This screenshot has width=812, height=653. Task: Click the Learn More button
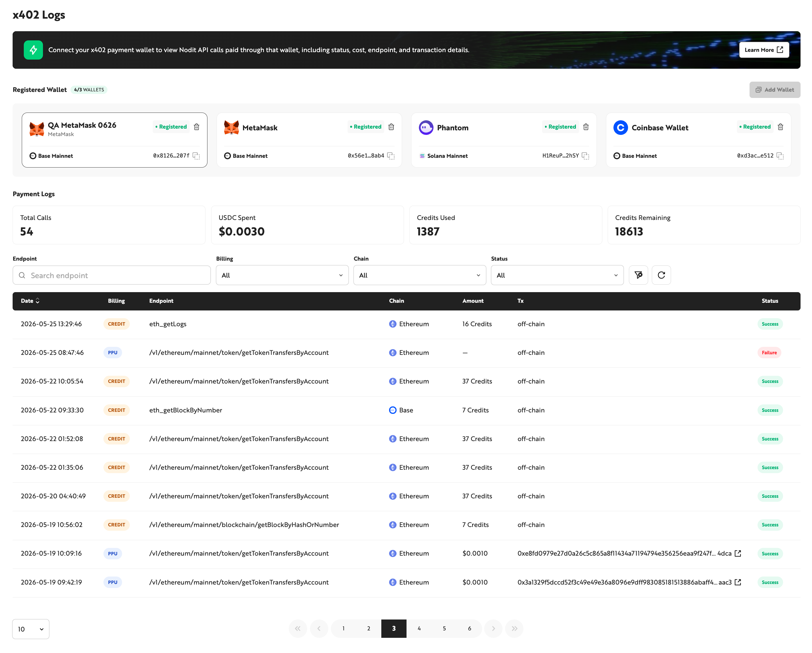tap(764, 50)
